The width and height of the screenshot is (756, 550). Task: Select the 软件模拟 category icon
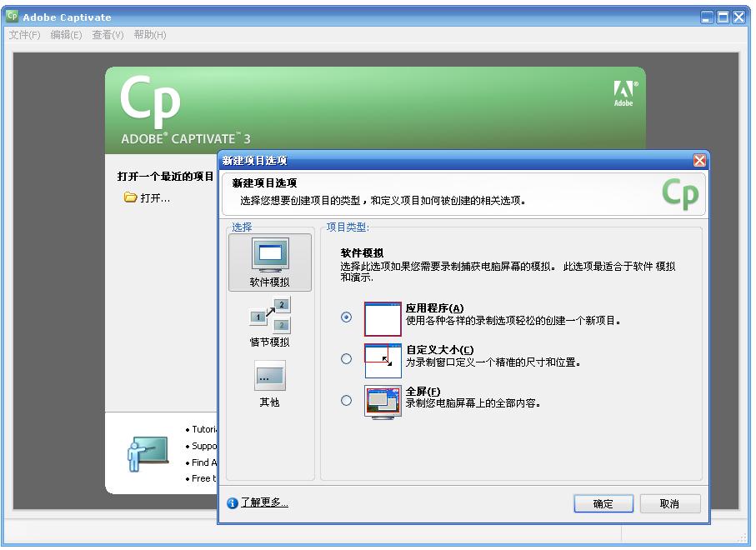(270, 262)
